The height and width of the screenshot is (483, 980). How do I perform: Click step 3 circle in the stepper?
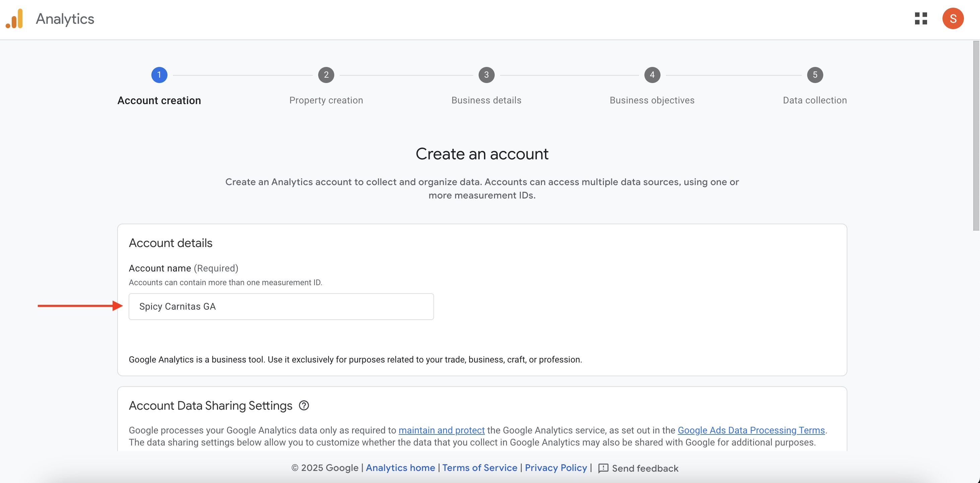tap(486, 75)
